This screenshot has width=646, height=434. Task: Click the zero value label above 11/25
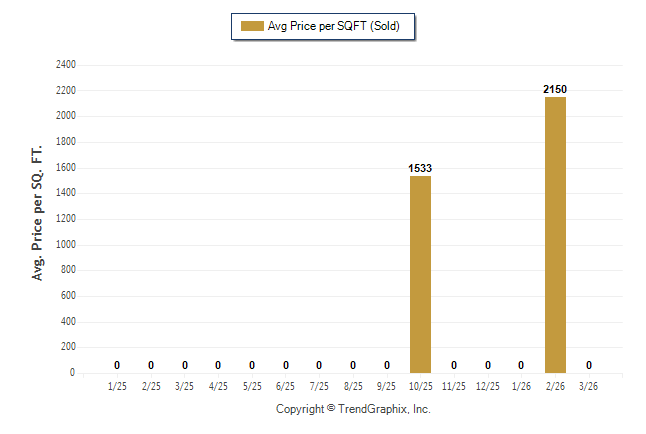click(454, 365)
